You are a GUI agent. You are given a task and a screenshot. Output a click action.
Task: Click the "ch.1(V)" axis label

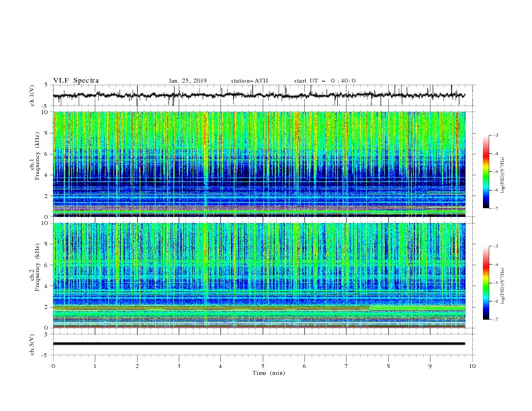[32, 95]
